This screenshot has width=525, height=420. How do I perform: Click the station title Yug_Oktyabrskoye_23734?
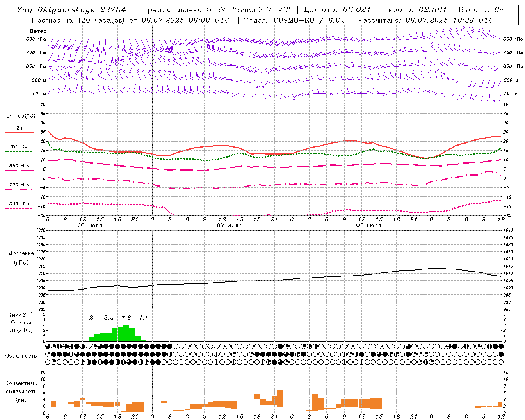point(71,10)
